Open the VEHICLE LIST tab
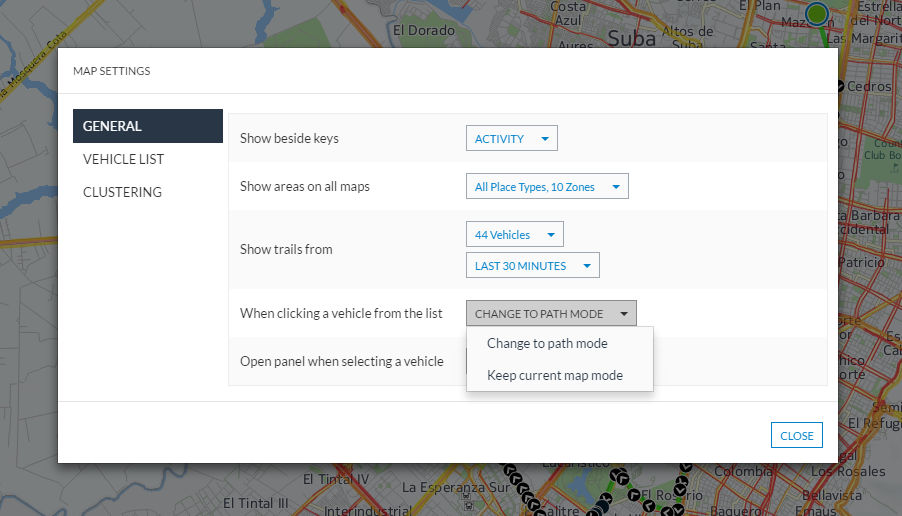Viewport: 902px width, 516px height. [x=123, y=159]
